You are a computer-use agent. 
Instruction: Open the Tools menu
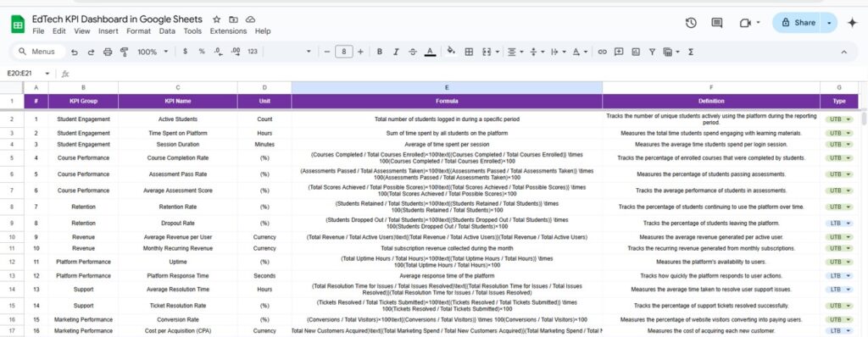[x=192, y=31]
